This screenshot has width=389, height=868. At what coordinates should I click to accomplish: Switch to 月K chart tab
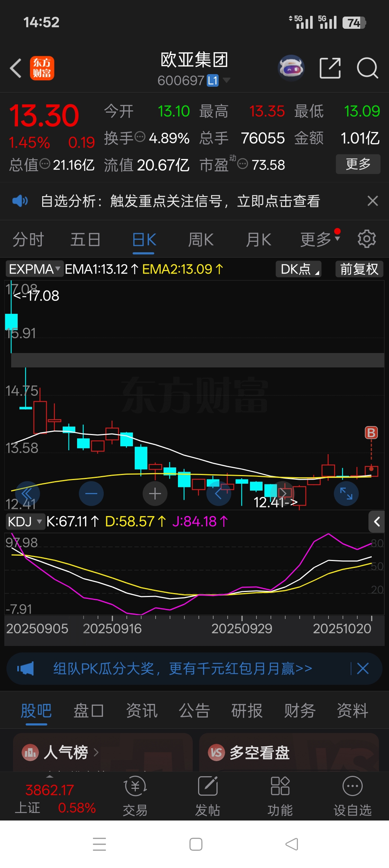259,240
